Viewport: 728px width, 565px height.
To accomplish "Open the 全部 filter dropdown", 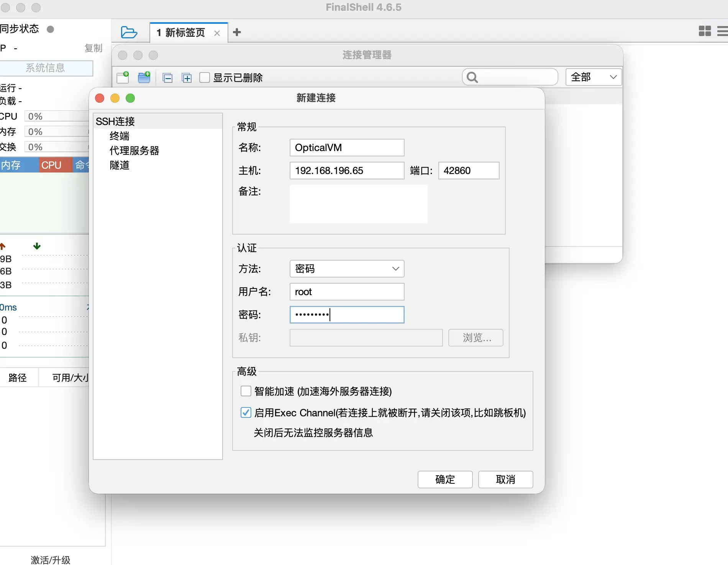I will click(593, 77).
